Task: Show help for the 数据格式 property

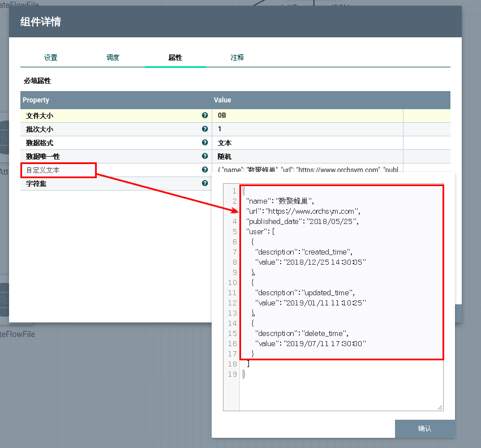Action: (205, 143)
